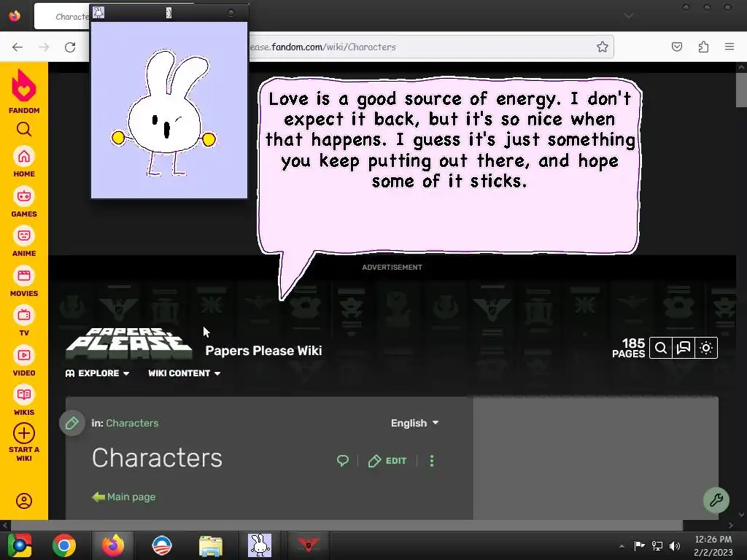
Task: Click the EDIT page button
Action: pyautogui.click(x=387, y=461)
